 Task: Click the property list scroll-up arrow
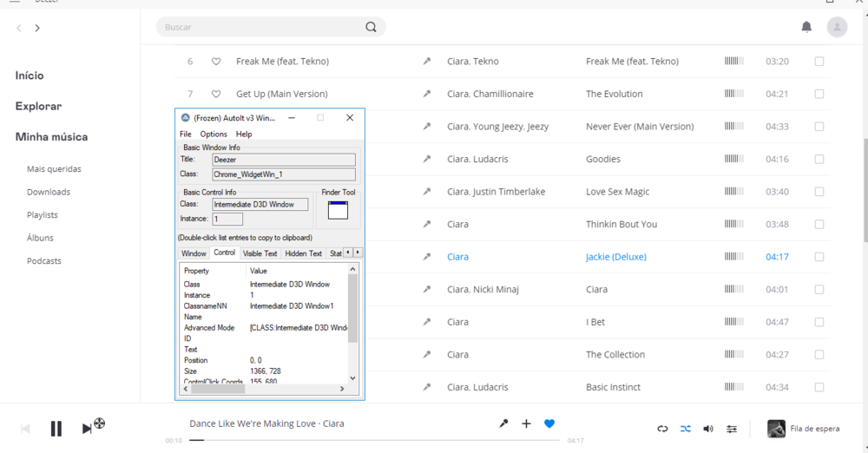click(x=352, y=268)
